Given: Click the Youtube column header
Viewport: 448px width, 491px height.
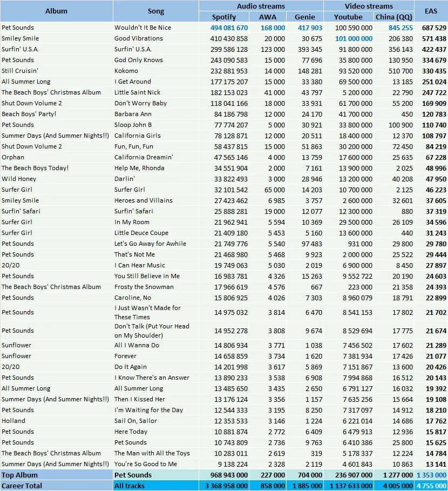Looking at the screenshot, I should [348, 17].
